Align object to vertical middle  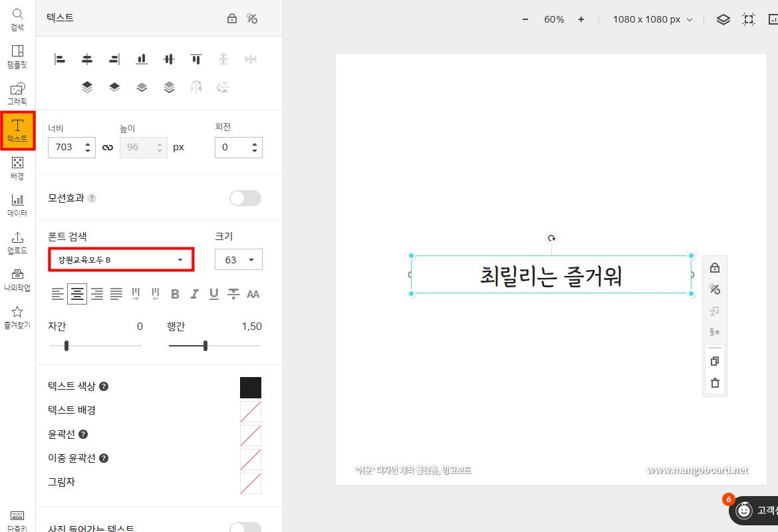[x=169, y=60]
